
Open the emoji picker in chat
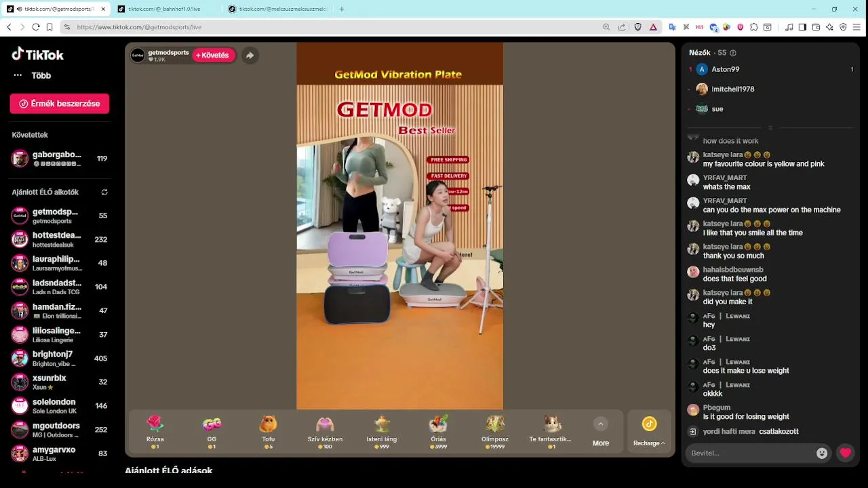(x=822, y=453)
